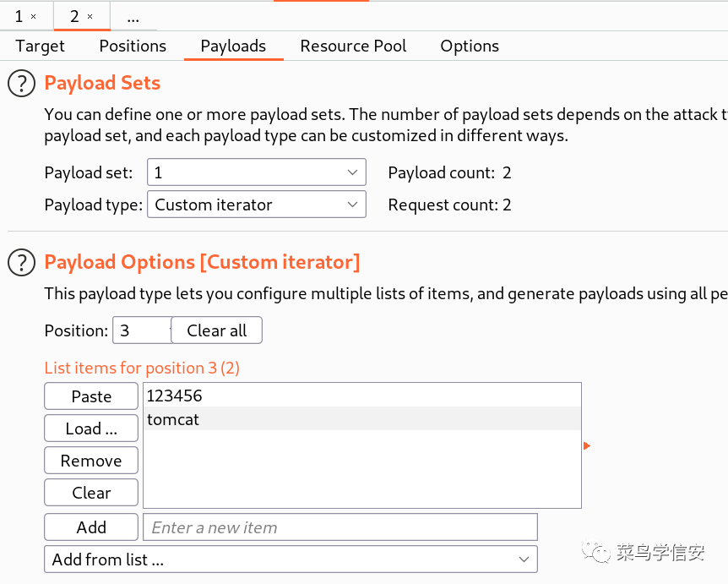
Task: Click the Clear all button
Action: [217, 330]
